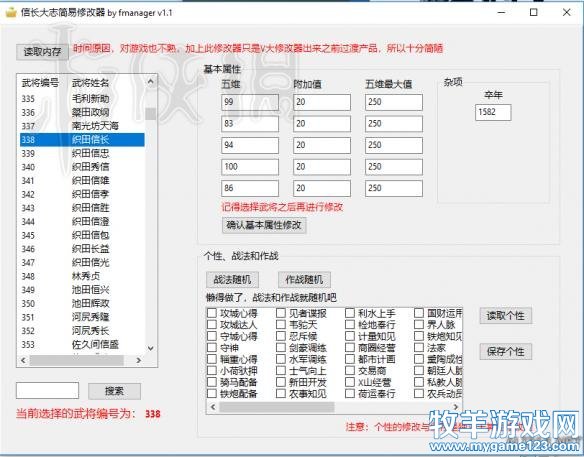Click the 武将姓名 column header

tap(91, 83)
